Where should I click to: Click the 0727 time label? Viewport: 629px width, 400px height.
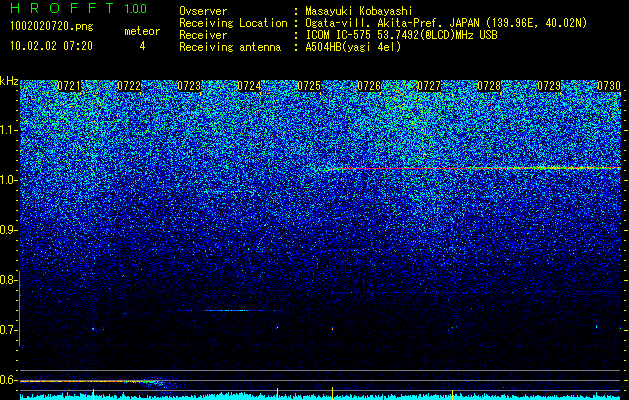[429, 86]
